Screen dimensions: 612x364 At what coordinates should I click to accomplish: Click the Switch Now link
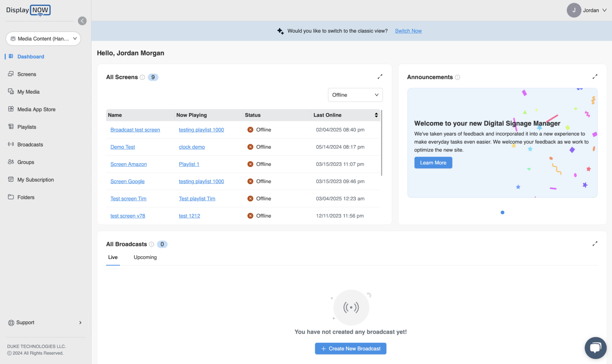408,31
